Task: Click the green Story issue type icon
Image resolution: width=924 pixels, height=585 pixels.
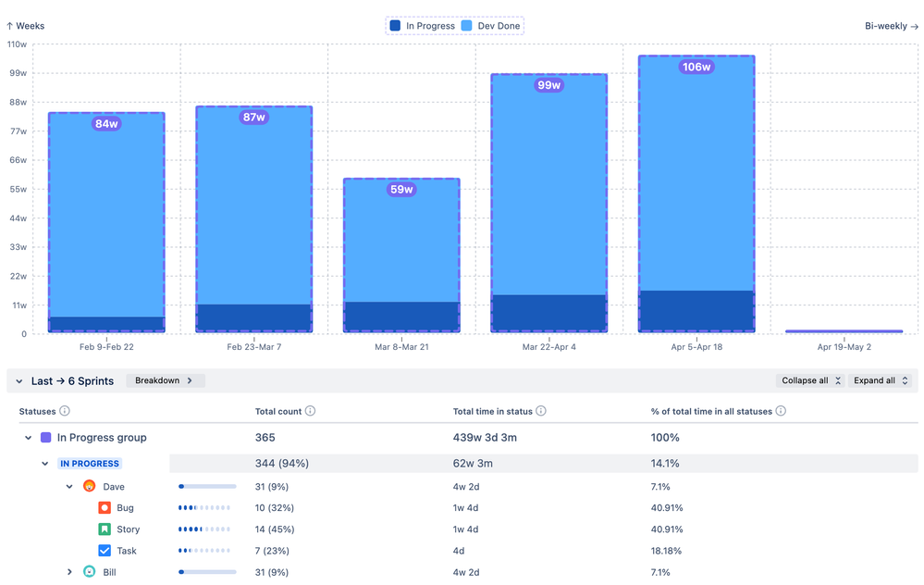Action: tap(103, 529)
